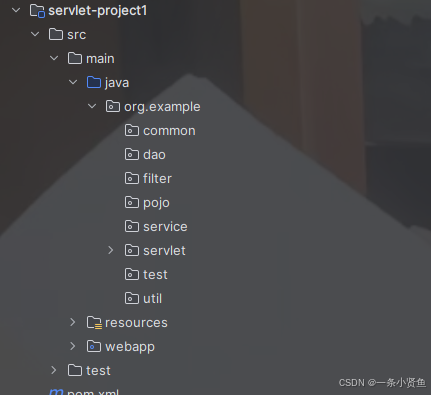Expand the resources folder chevron
The width and height of the screenshot is (431, 395).
73,322
